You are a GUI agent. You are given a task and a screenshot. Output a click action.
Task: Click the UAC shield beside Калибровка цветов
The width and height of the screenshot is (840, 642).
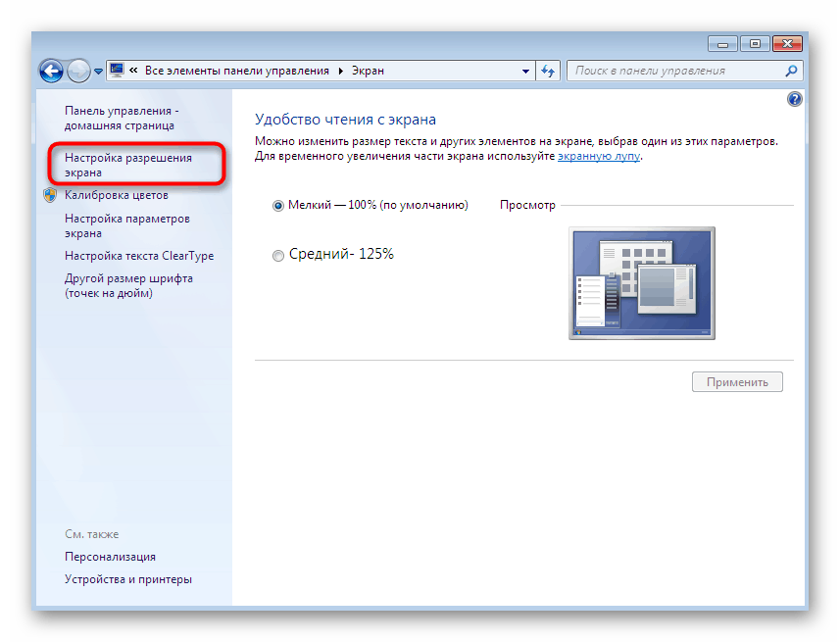coord(49,195)
